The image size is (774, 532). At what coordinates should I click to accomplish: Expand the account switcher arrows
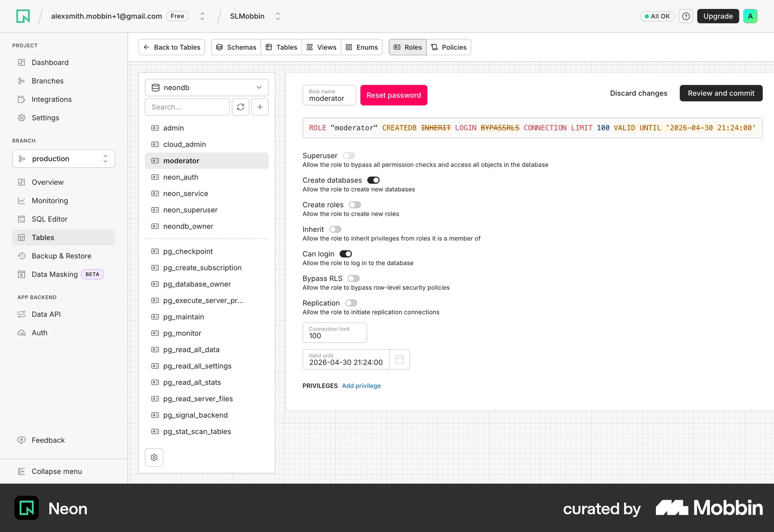202,16
